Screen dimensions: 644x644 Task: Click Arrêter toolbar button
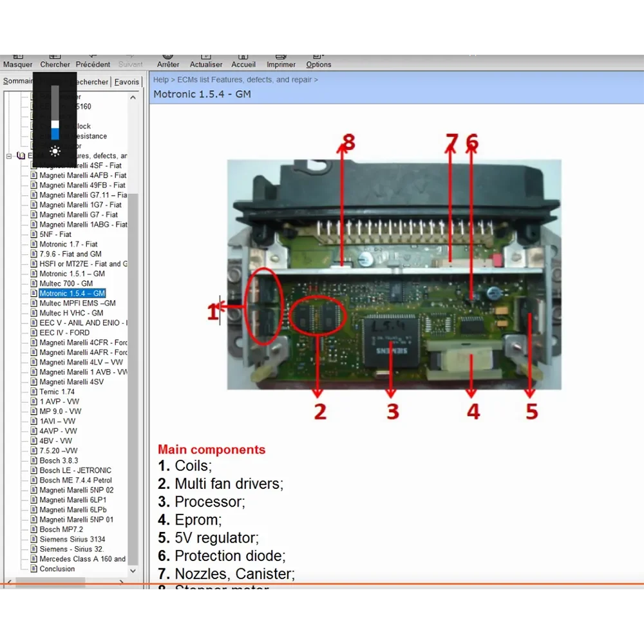click(168, 62)
